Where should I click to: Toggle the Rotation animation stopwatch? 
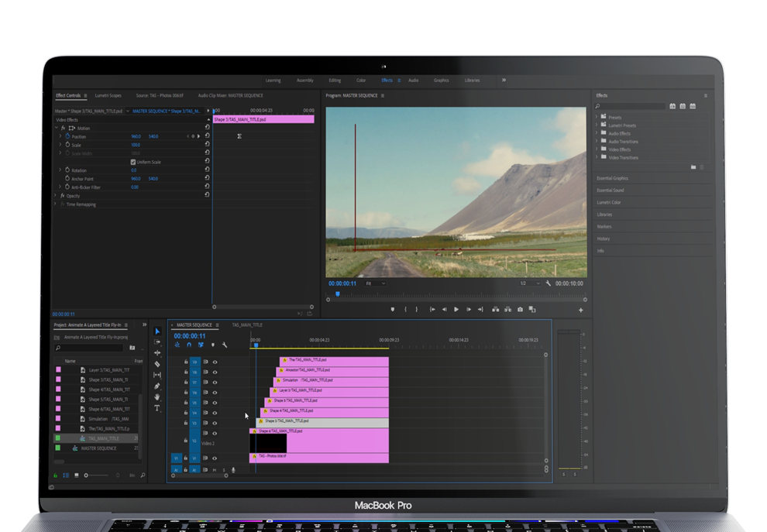tap(67, 170)
